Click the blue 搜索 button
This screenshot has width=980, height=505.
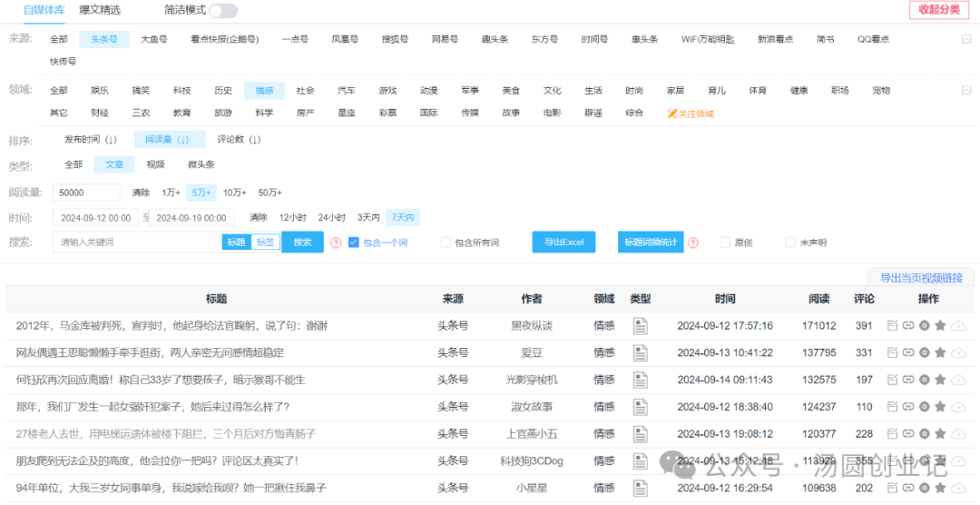pyautogui.click(x=302, y=243)
